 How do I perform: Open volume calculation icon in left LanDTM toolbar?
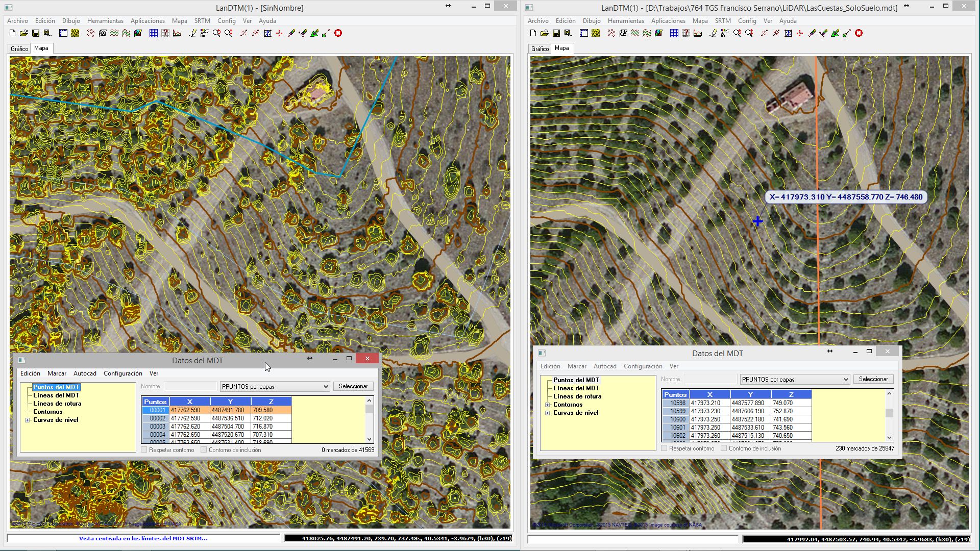point(165,33)
